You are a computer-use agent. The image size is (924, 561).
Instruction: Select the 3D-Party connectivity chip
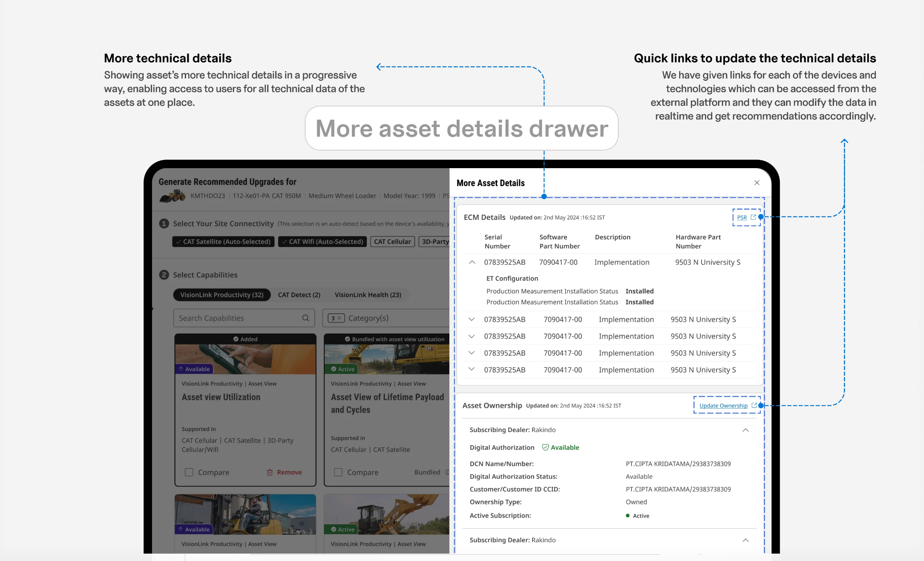click(x=435, y=242)
